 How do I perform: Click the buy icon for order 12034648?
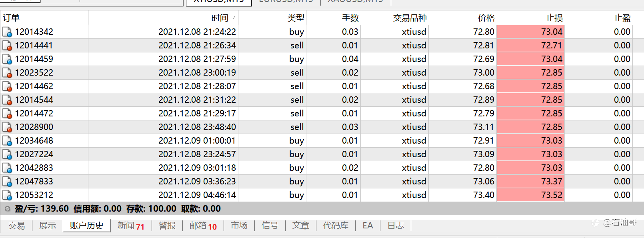pyautogui.click(x=7, y=141)
